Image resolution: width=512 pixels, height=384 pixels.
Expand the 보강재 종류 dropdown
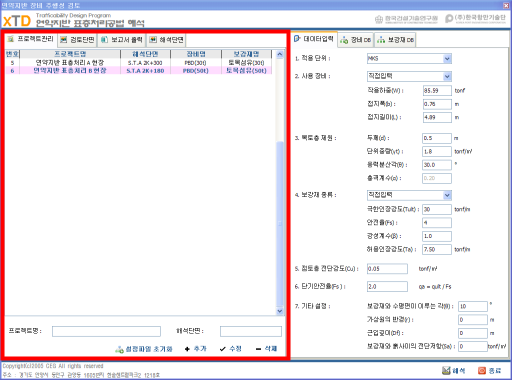pyautogui.click(x=409, y=195)
